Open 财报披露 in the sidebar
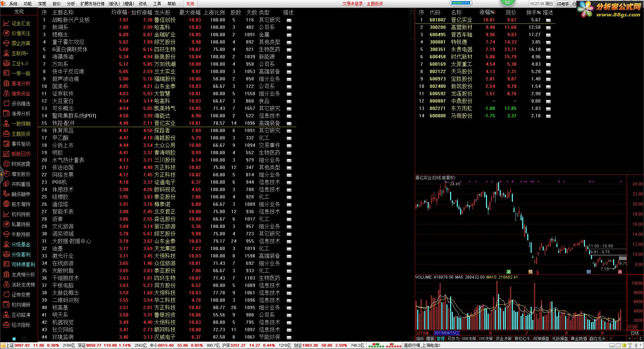The height and width of the screenshot is (349, 644). pos(17,164)
